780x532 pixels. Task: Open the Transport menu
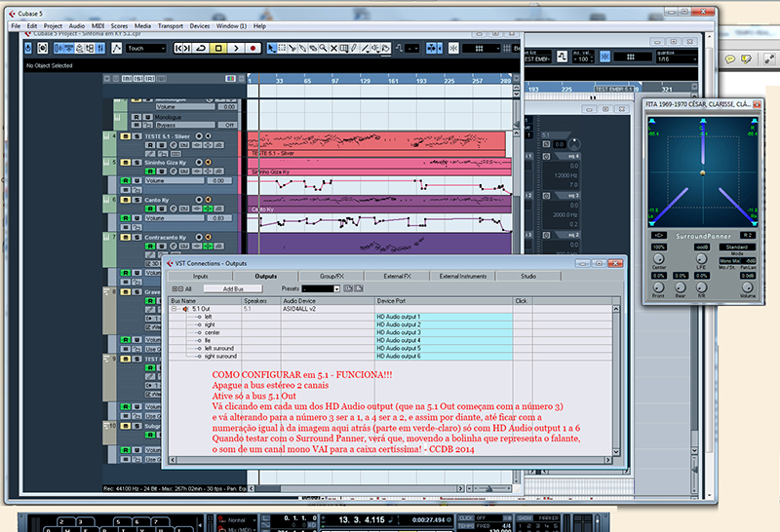[169, 25]
